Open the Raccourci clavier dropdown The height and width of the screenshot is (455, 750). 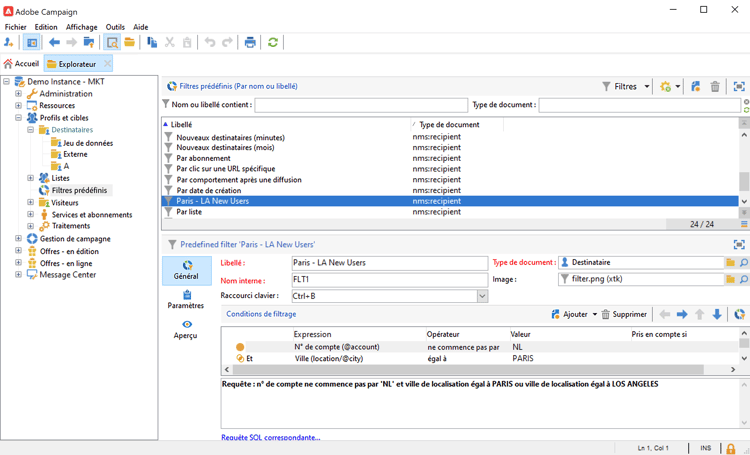tap(482, 296)
